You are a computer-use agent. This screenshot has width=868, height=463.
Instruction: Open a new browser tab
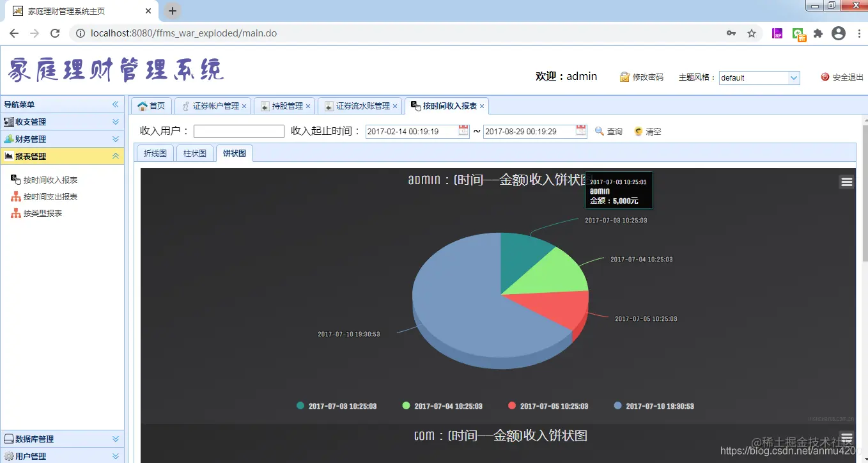coord(172,11)
